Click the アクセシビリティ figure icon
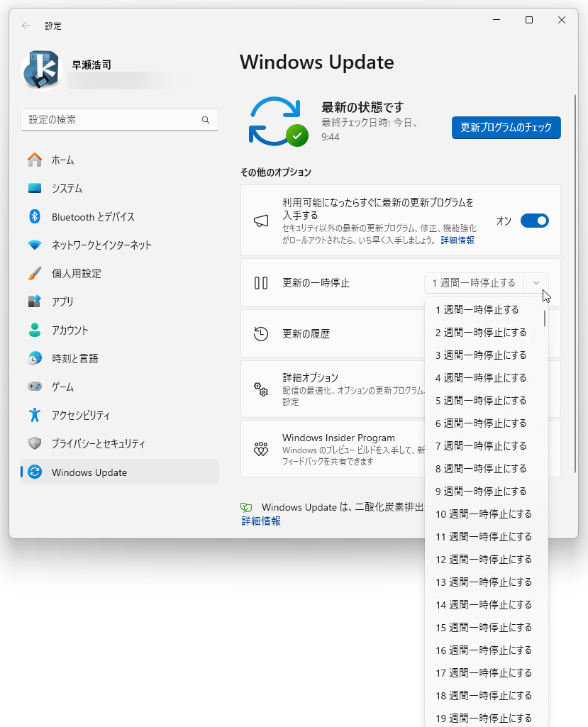The height and width of the screenshot is (727, 588). point(35,415)
